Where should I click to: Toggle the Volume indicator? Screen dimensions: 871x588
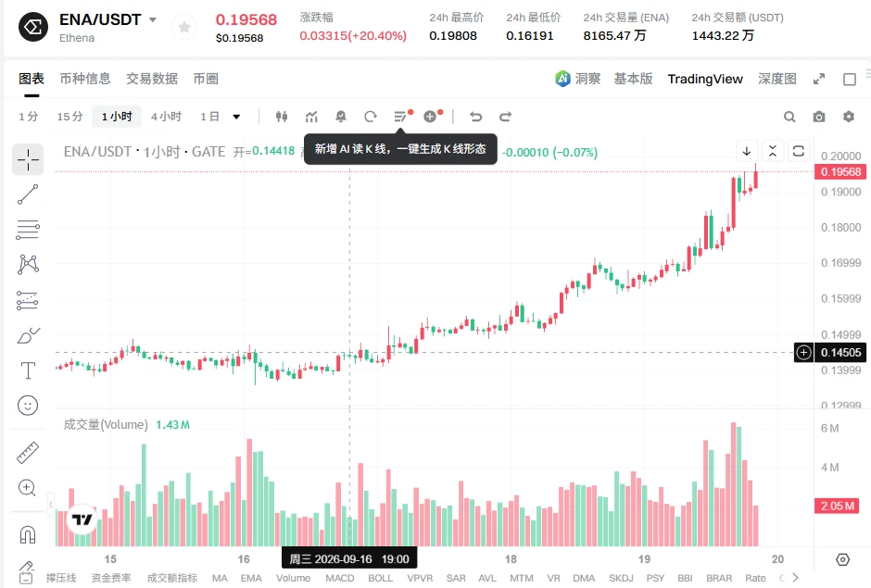tap(294, 578)
